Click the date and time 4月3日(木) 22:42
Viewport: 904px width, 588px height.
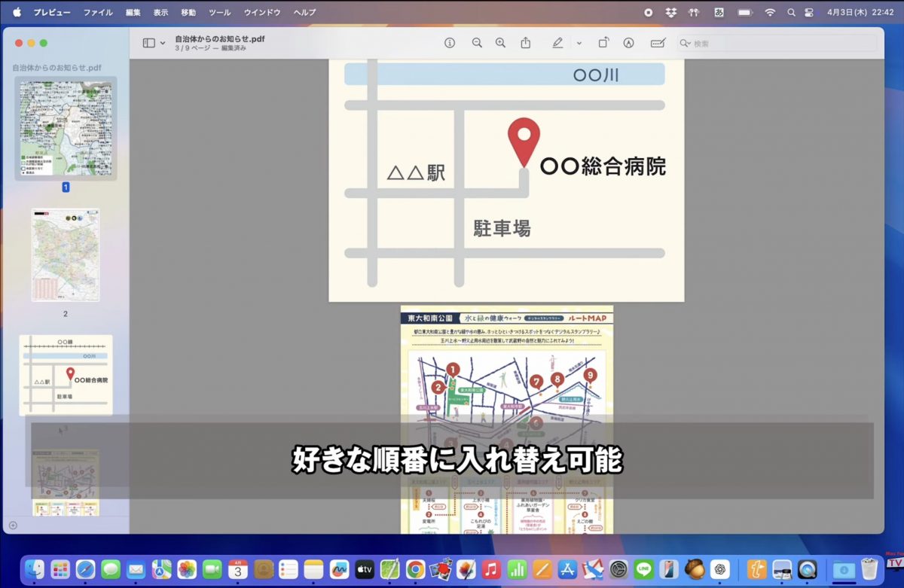[x=860, y=12]
